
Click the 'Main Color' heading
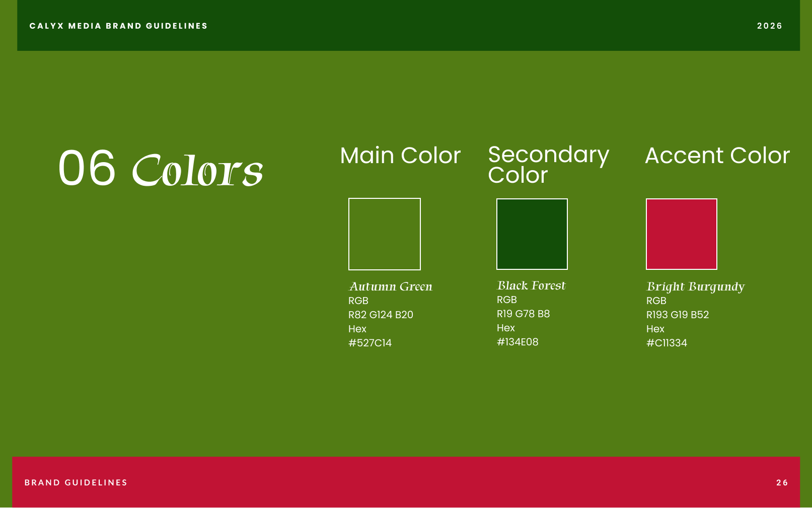(400, 156)
